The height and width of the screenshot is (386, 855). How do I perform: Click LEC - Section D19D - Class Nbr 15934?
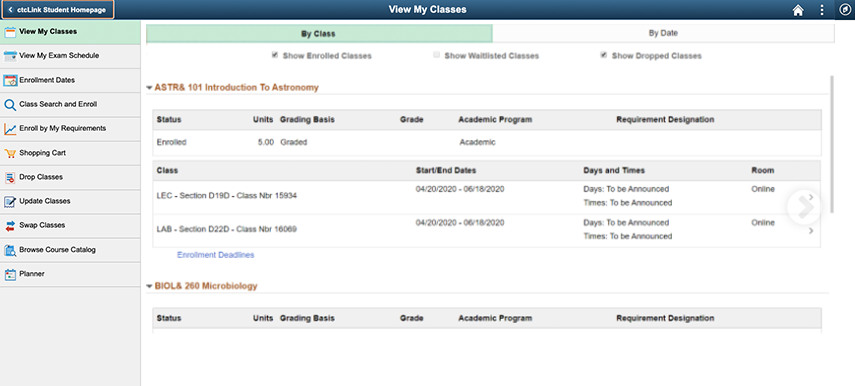226,196
